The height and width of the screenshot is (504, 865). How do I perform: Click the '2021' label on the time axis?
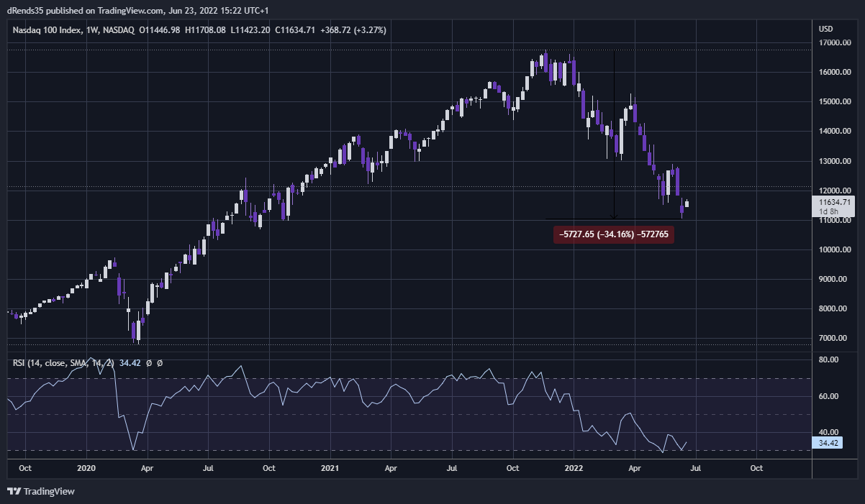[x=330, y=467]
